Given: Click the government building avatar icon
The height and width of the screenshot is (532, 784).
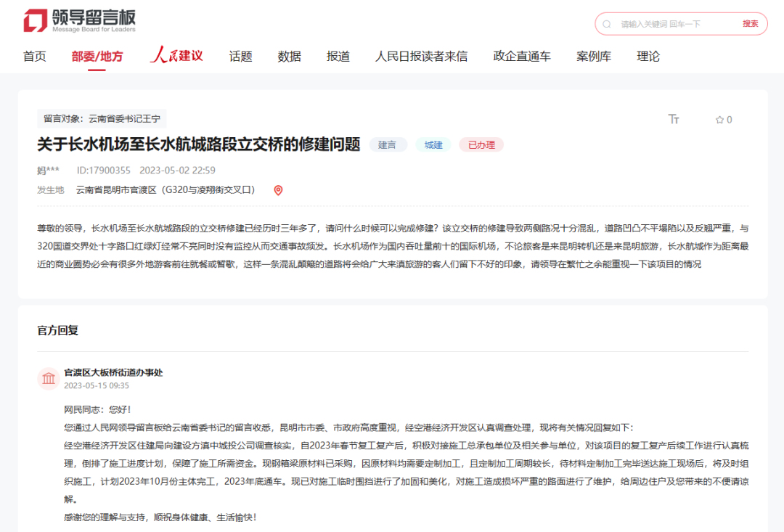Looking at the screenshot, I should click(49, 379).
